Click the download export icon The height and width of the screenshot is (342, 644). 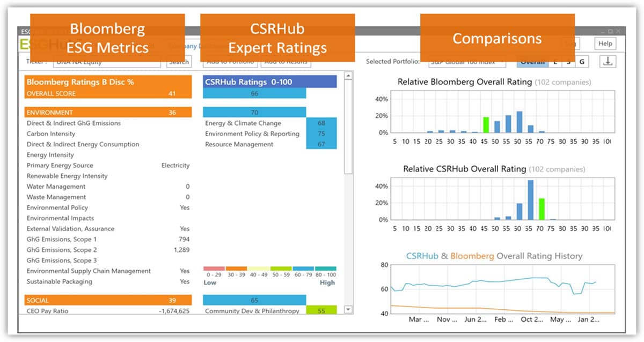tap(608, 62)
